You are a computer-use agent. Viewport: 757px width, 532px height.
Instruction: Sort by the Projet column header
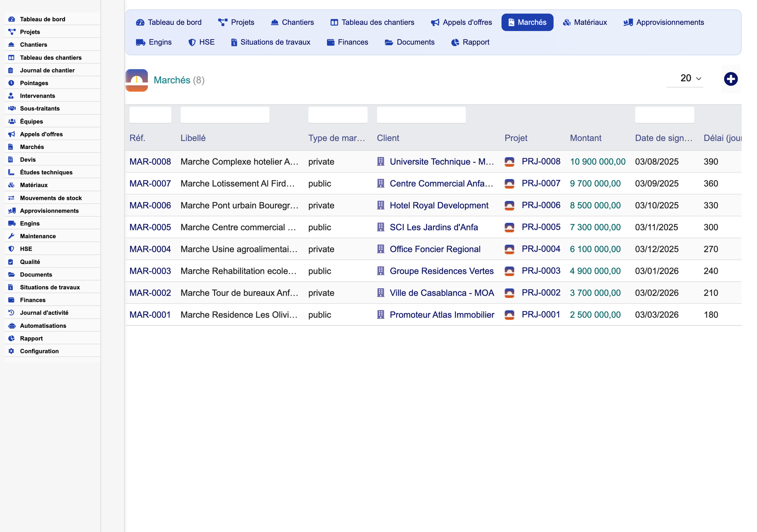[x=516, y=138]
